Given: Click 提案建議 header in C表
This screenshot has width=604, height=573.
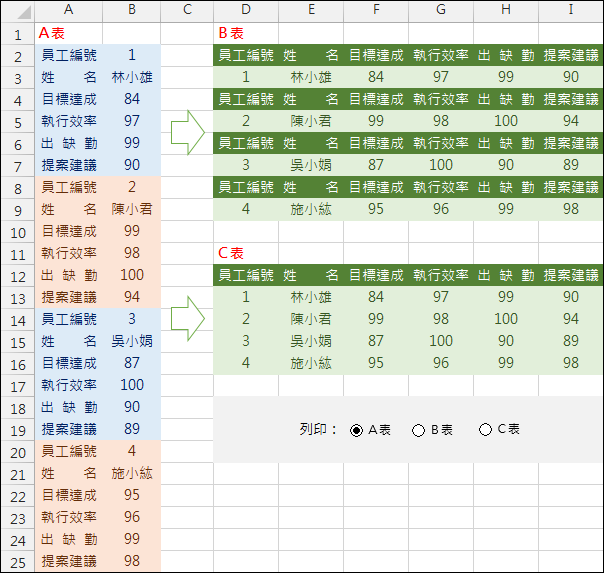Looking at the screenshot, I should tap(571, 275).
